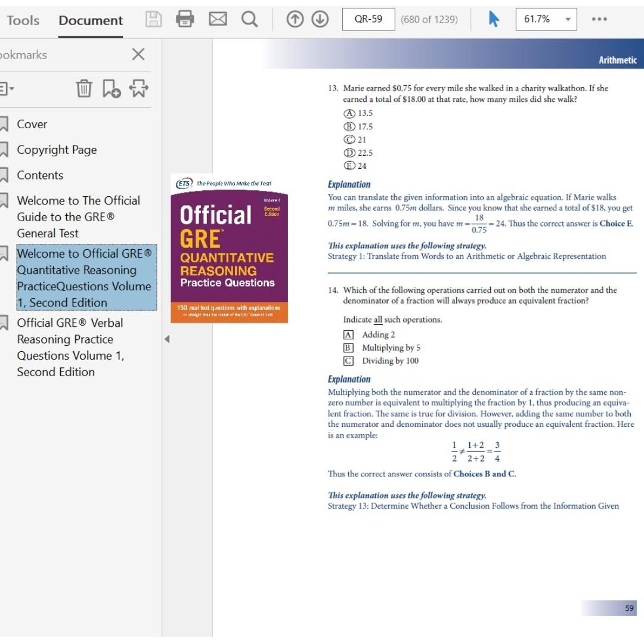This screenshot has width=644, height=644.
Task: Open the bookmarks options dropdown
Action: point(7,88)
